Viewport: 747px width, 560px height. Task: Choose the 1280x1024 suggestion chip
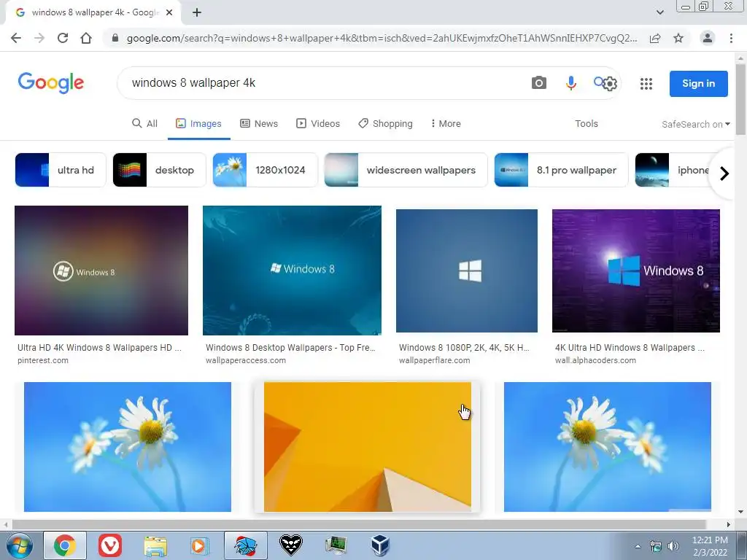(265, 170)
